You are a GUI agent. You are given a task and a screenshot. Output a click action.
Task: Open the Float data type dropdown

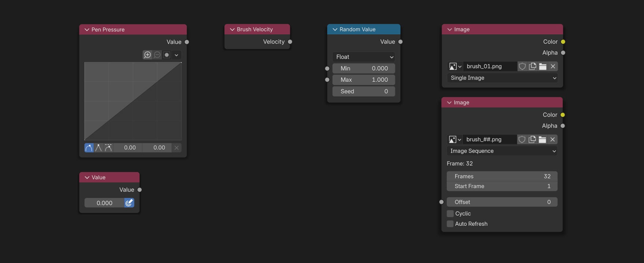coord(364,57)
